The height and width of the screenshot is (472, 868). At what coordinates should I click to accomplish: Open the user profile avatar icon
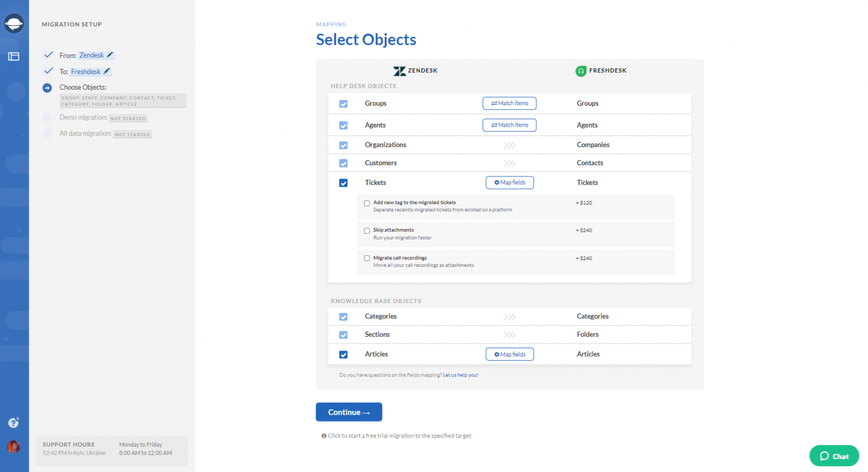coord(14,447)
